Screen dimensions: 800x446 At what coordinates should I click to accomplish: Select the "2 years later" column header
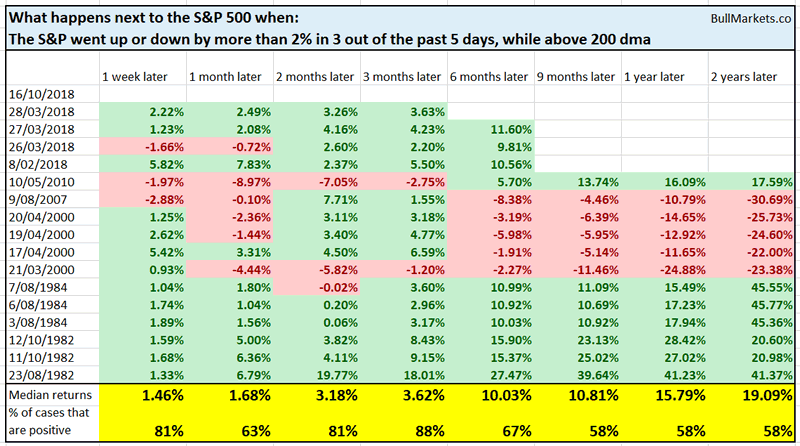coord(743,77)
